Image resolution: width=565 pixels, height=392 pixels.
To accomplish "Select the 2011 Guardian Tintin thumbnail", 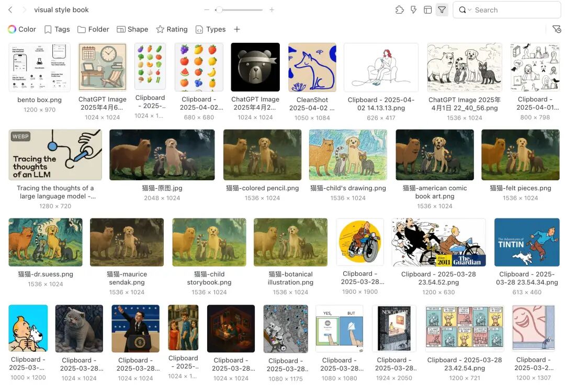I will point(439,242).
